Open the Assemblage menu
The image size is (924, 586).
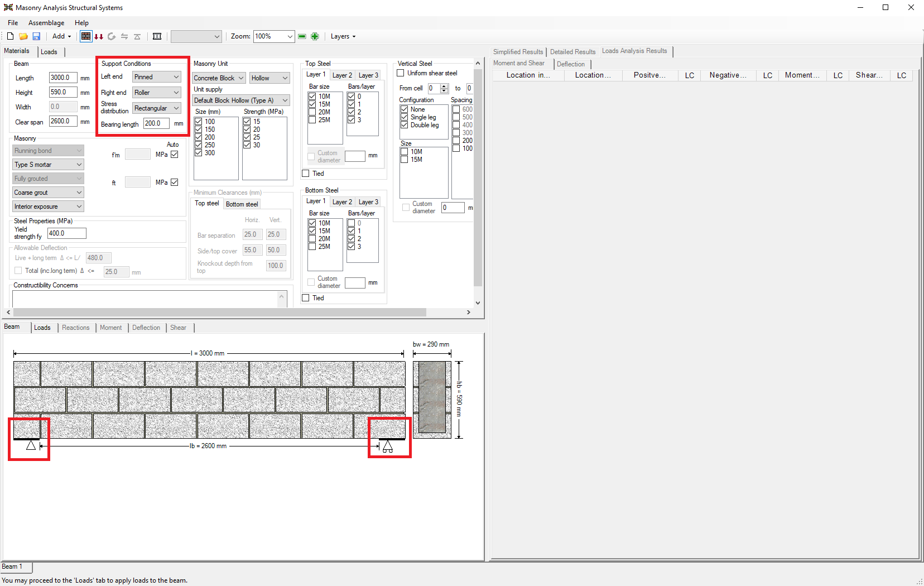(x=46, y=23)
